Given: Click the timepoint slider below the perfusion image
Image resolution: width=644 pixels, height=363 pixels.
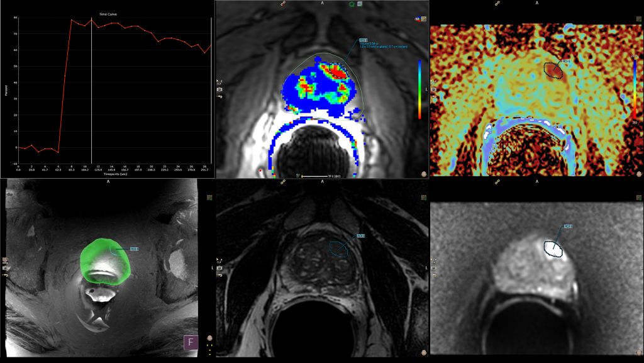Looking at the screenshot, I should (x=314, y=176).
